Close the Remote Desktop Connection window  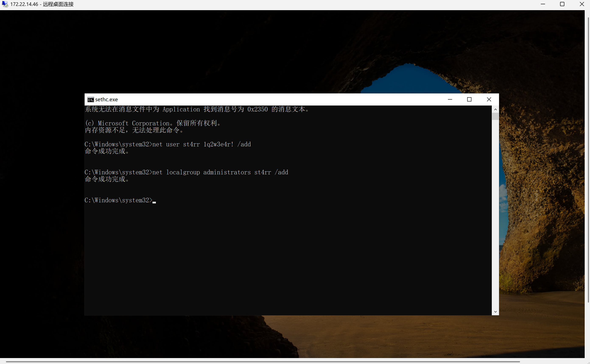pos(582,4)
